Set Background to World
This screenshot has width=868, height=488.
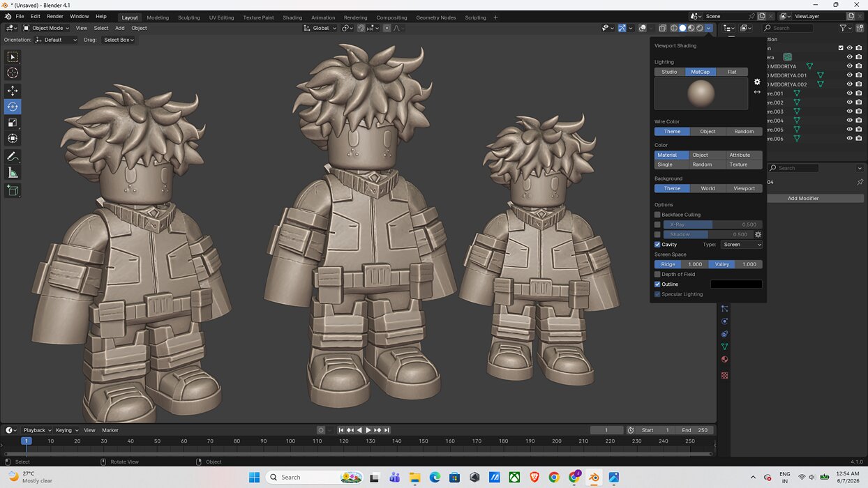click(708, 188)
